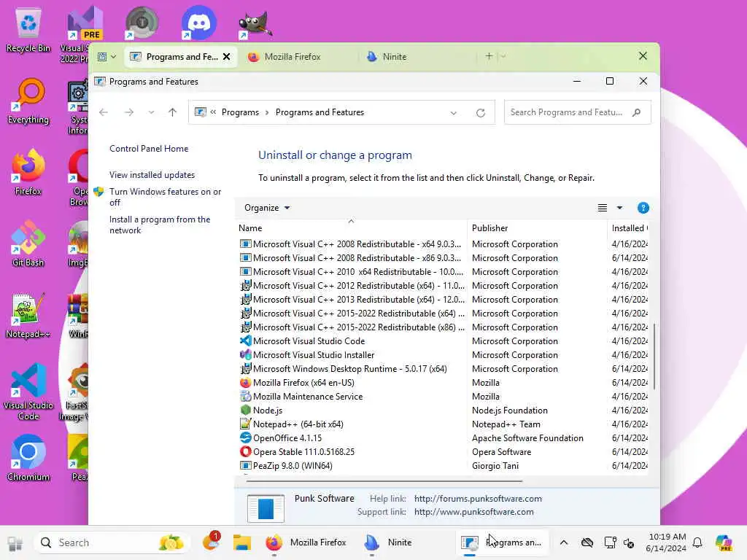Open Notepad++ desktop shortcut
This screenshot has height=560, width=747.
pyautogui.click(x=28, y=315)
